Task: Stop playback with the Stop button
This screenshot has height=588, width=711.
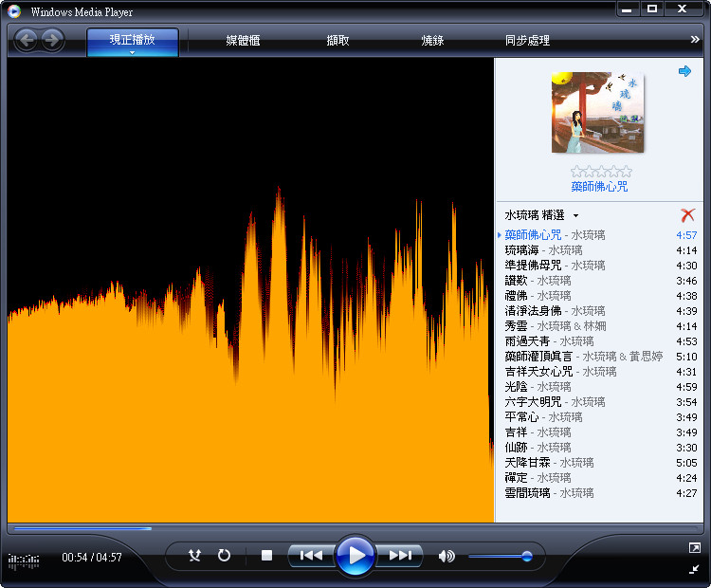Action: tap(266, 556)
